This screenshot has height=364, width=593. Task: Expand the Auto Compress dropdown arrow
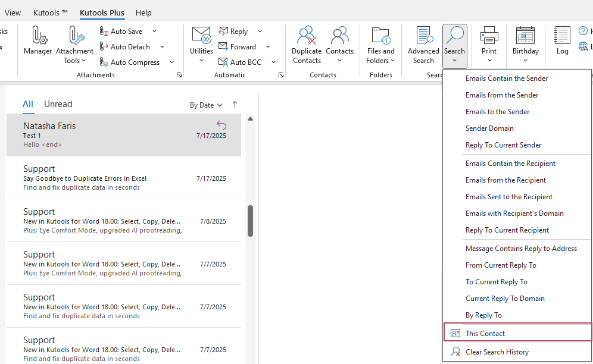[x=171, y=62]
